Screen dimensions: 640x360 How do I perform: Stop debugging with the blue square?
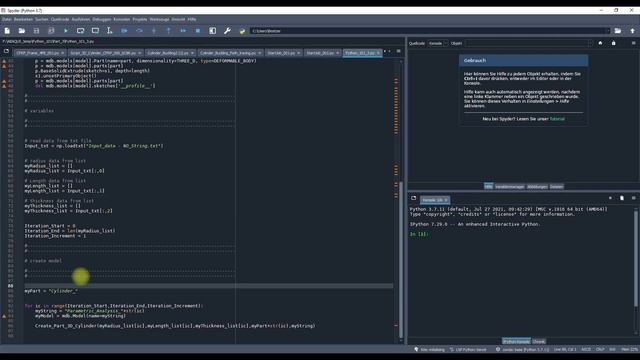coord(198,31)
